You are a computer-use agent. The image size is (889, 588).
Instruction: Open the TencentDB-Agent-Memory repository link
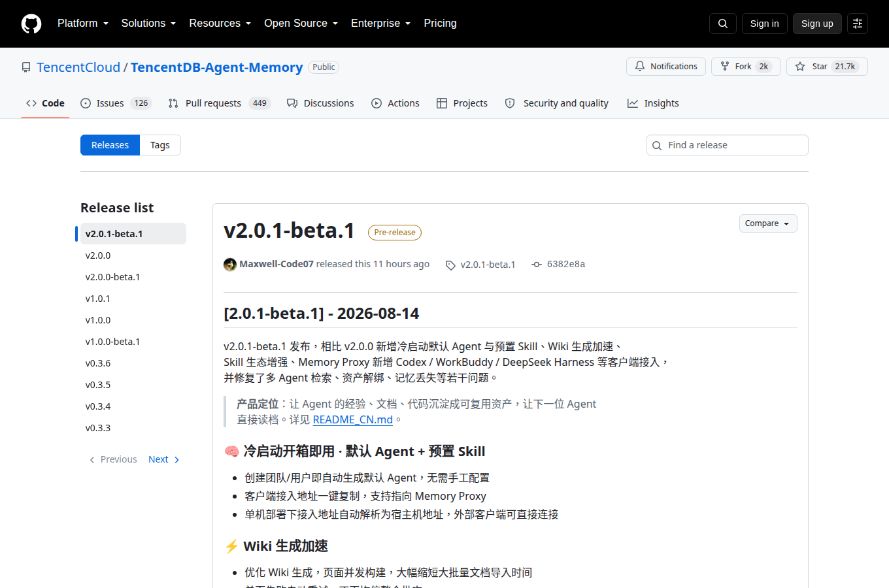click(216, 67)
